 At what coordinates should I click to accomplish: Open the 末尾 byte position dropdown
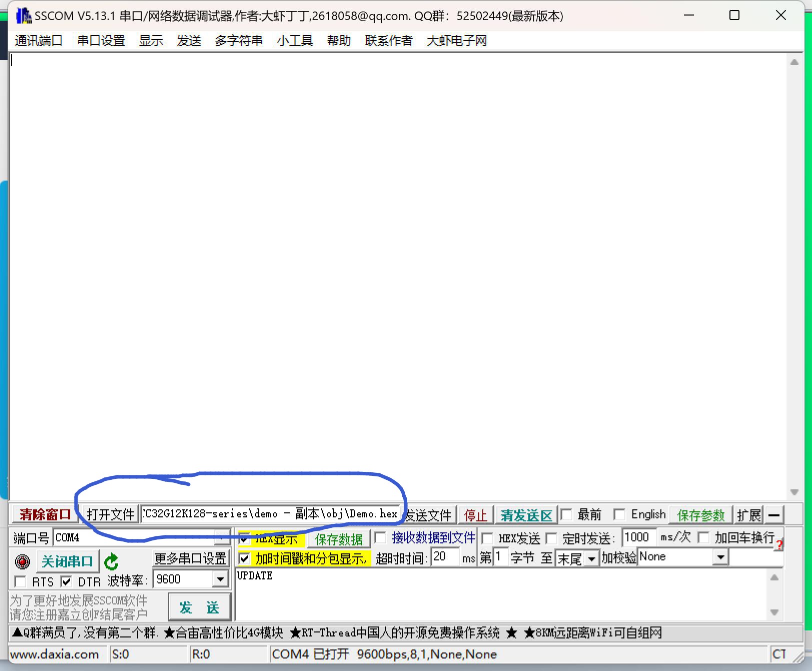click(x=592, y=558)
